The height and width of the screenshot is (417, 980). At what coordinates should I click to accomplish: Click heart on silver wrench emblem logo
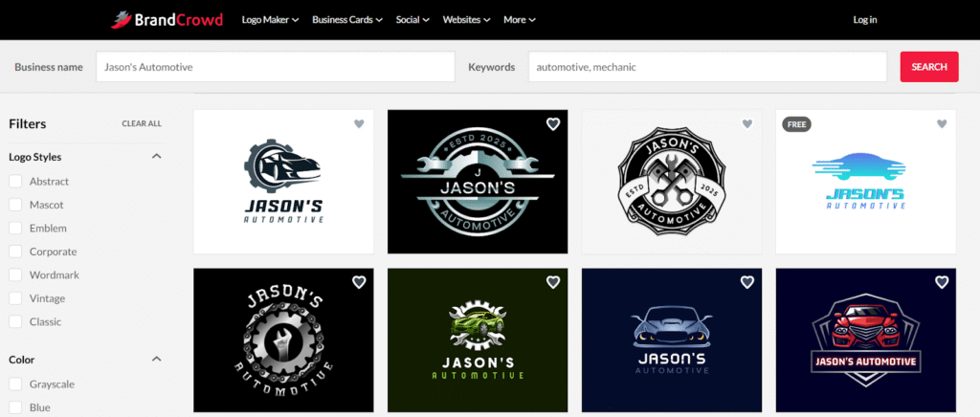[552, 124]
